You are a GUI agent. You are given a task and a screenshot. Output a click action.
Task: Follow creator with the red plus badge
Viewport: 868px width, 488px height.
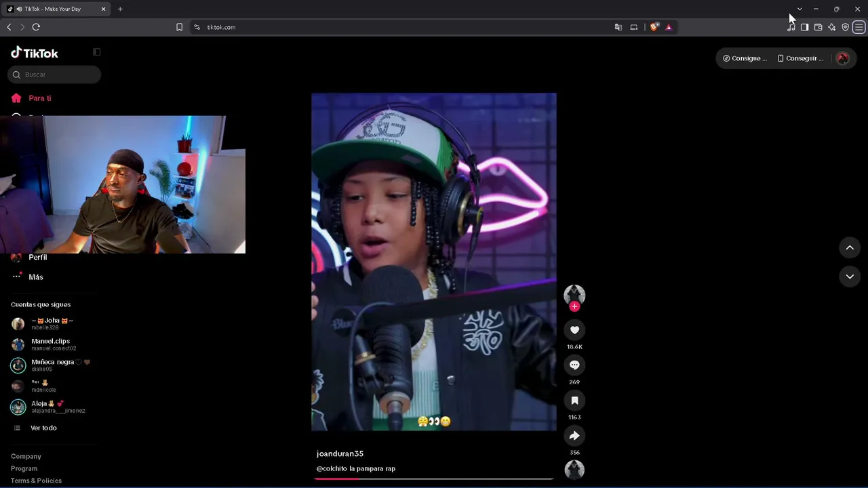(574, 306)
